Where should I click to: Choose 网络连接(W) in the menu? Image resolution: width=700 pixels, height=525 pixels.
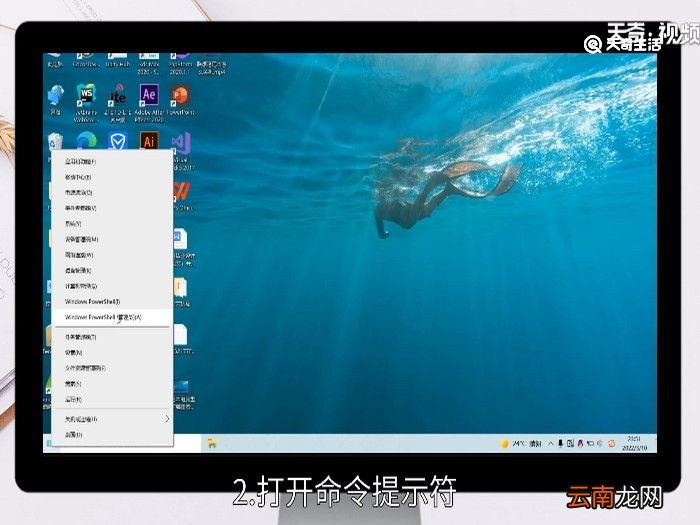pos(112,255)
